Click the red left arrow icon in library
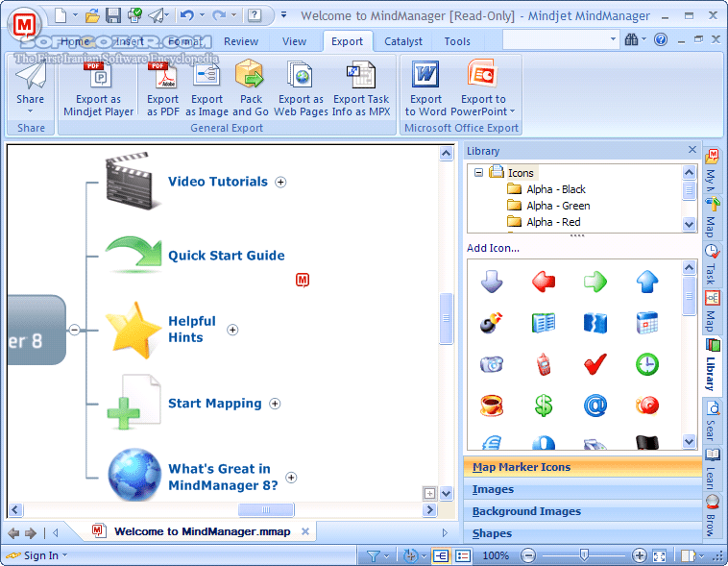Image resolution: width=728 pixels, height=566 pixels. click(x=544, y=282)
